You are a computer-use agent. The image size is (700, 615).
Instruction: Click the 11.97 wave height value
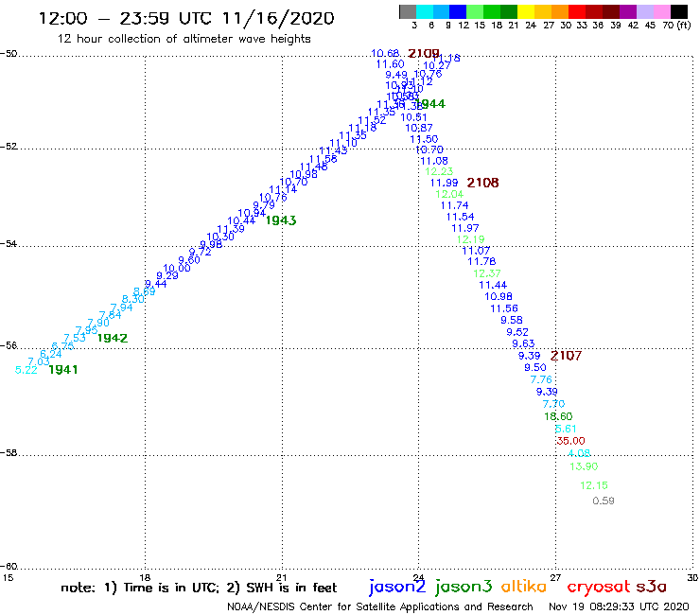click(464, 228)
